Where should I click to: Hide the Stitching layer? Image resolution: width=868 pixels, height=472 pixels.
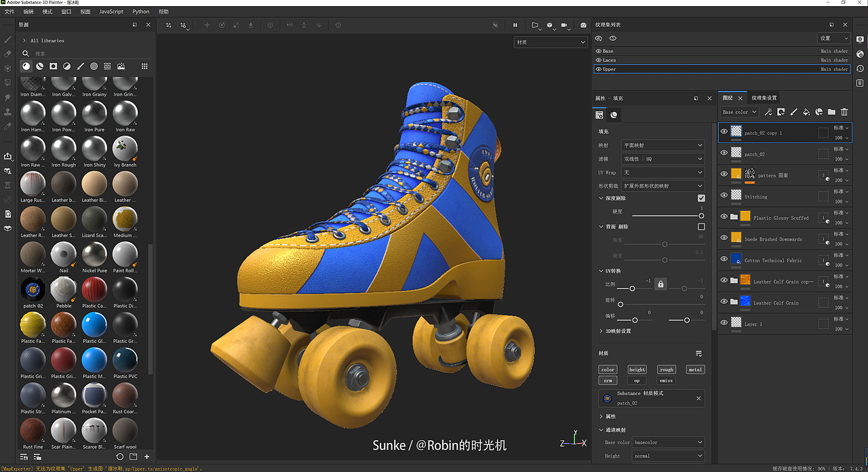point(724,196)
